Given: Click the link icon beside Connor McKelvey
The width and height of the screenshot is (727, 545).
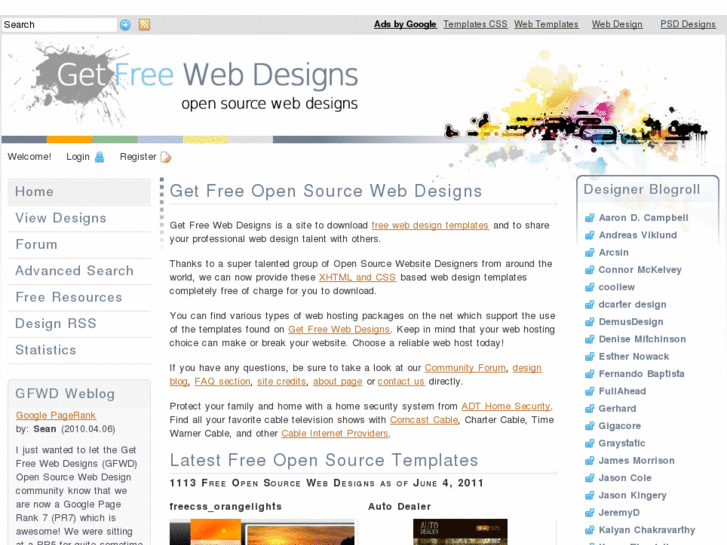Looking at the screenshot, I should [589, 270].
